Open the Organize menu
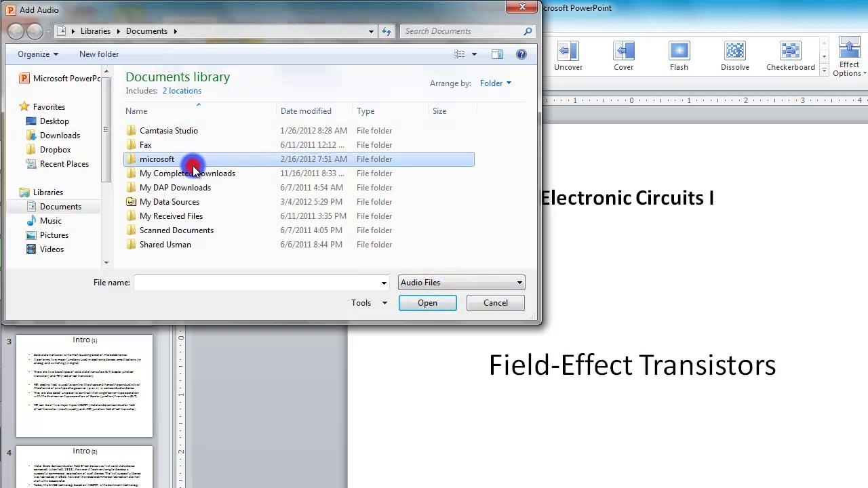 tap(38, 54)
